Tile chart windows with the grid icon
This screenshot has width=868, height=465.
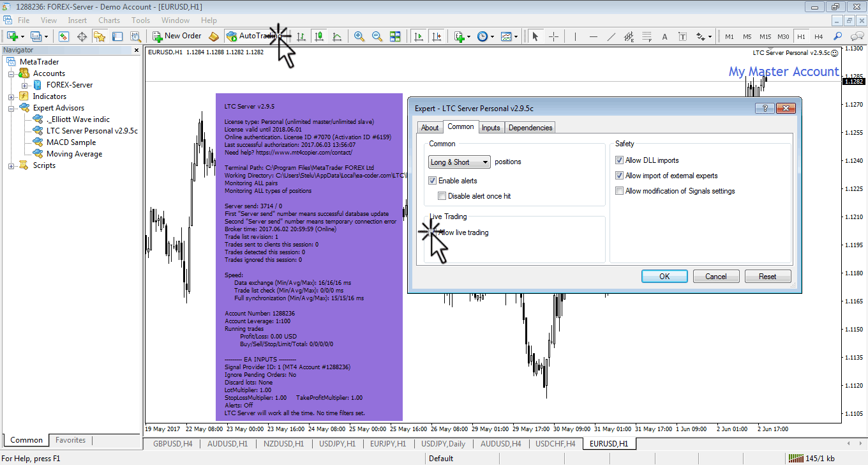coord(395,36)
